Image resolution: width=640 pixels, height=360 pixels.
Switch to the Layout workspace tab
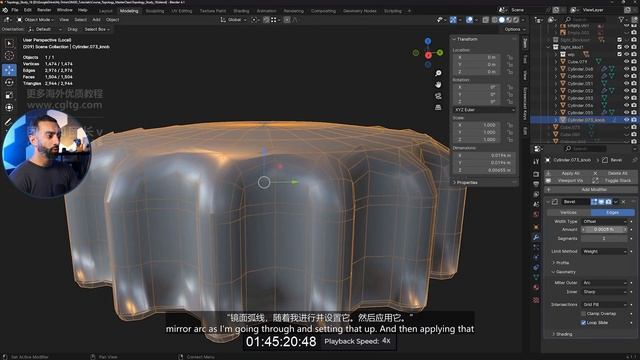click(x=105, y=11)
